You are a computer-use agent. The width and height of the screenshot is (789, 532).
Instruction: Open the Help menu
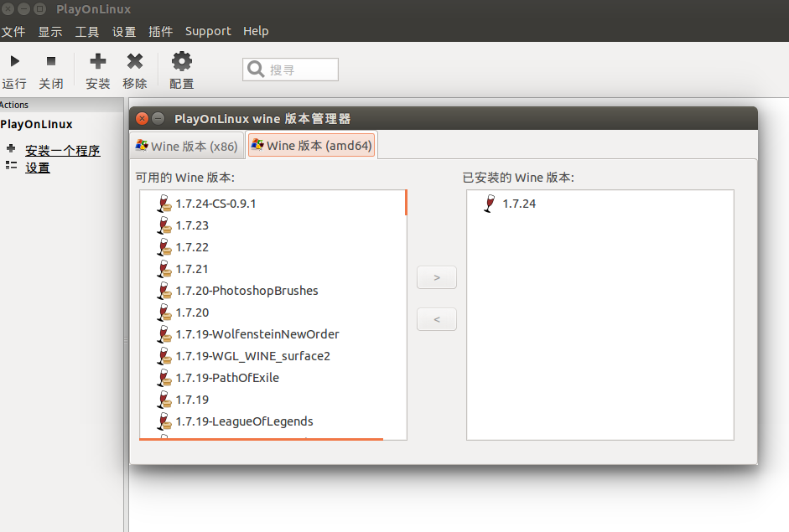256,31
